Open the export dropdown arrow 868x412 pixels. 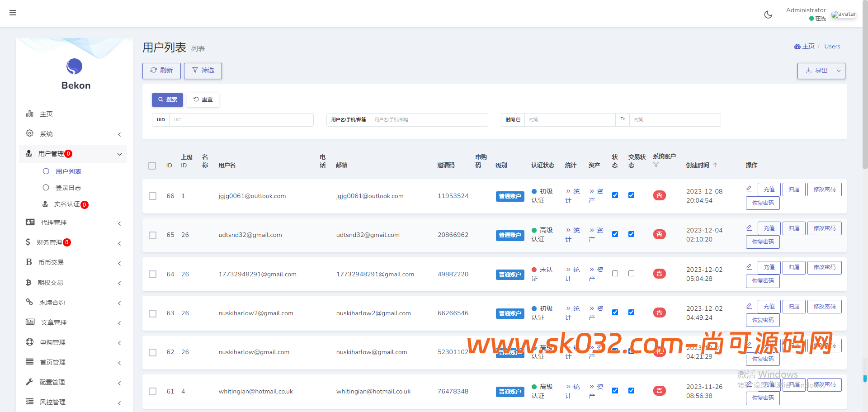click(x=839, y=71)
